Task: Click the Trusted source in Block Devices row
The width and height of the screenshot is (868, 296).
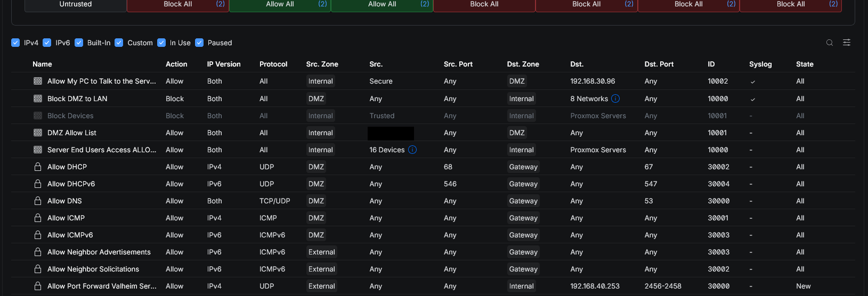Action: (382, 116)
